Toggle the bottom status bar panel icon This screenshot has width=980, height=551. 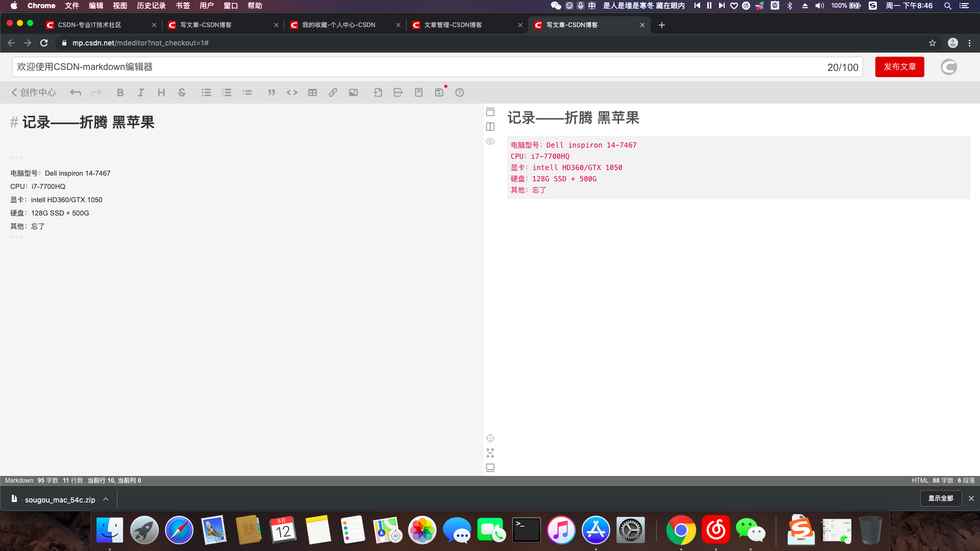click(490, 468)
